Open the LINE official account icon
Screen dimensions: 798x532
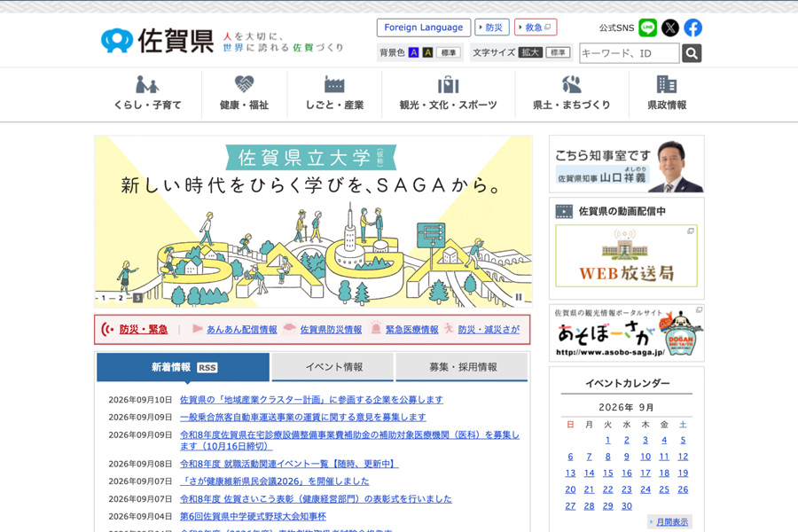647,27
